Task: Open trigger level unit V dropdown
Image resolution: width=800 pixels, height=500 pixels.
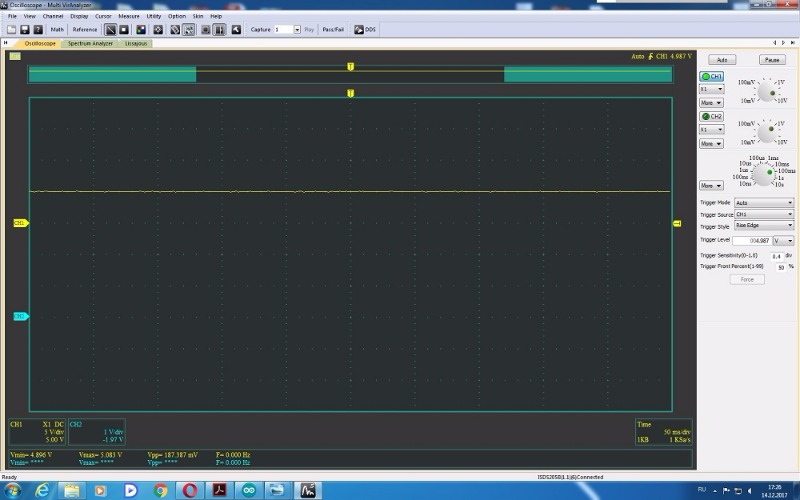Action: (x=784, y=240)
